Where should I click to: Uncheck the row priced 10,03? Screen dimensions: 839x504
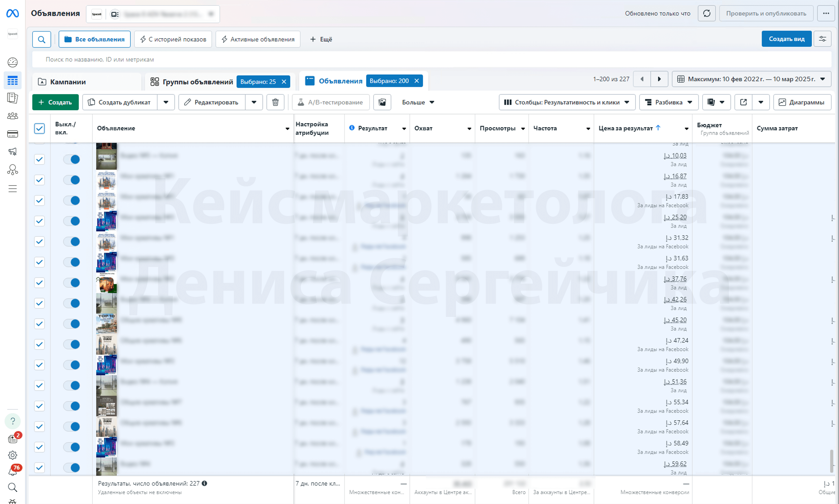[39, 159]
